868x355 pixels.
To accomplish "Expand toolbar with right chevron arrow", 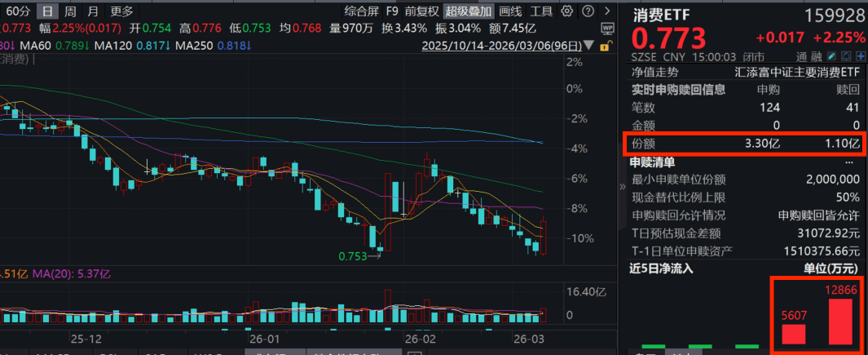I will (606, 11).
